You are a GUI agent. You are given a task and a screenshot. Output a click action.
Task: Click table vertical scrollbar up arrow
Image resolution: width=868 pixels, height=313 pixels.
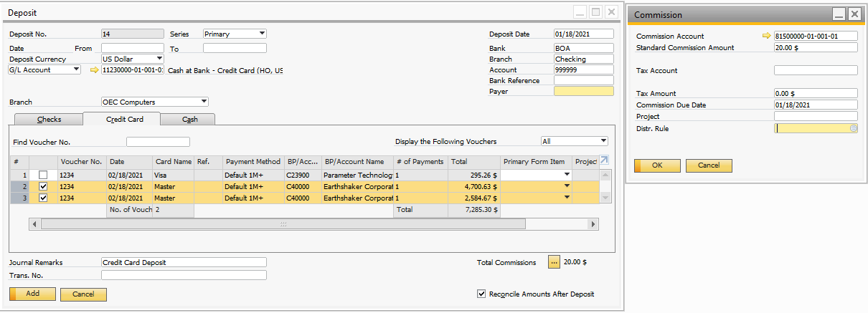[x=605, y=174]
